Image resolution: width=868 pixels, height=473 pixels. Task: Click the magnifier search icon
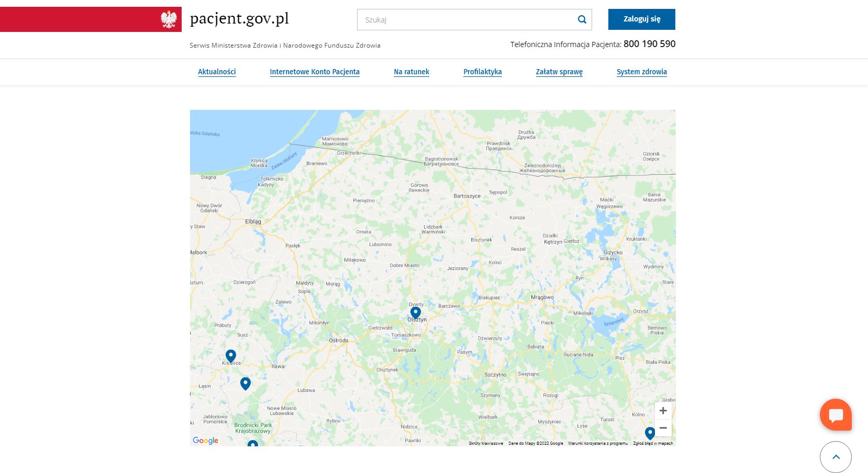pyautogui.click(x=582, y=19)
